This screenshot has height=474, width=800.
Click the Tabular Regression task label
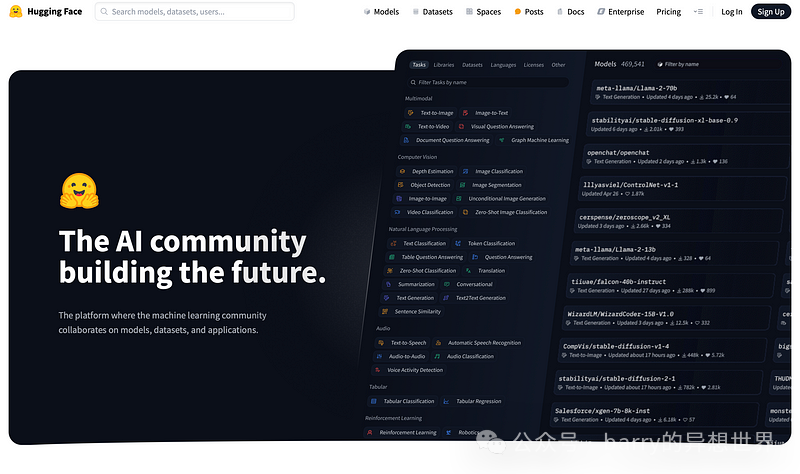(479, 401)
